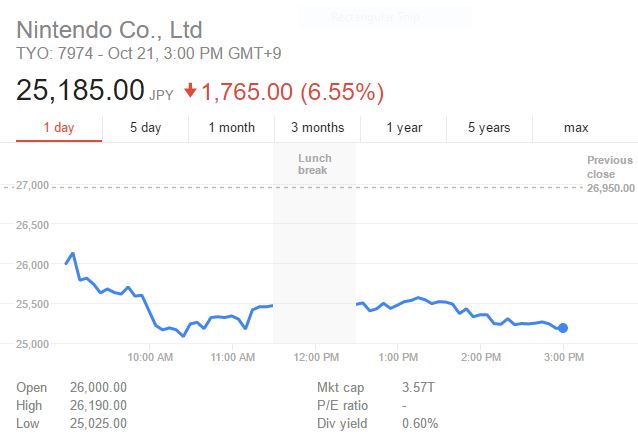Screen dimensions: 638x448
Task: Switch to the "5 day" tab
Action: 145,127
